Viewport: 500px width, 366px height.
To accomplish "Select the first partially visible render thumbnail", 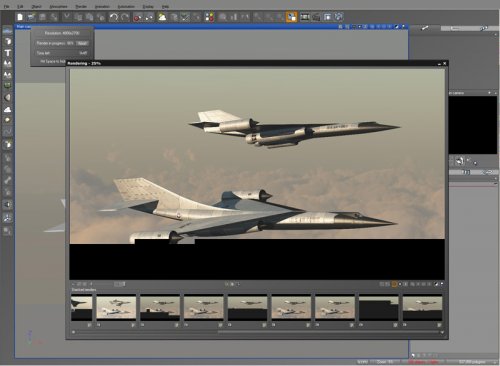I will [x=82, y=308].
